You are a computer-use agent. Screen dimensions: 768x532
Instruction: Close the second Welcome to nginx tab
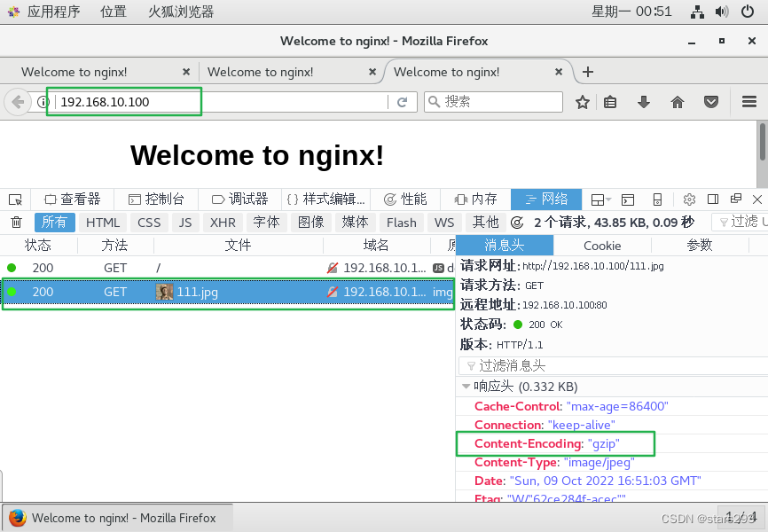372,72
